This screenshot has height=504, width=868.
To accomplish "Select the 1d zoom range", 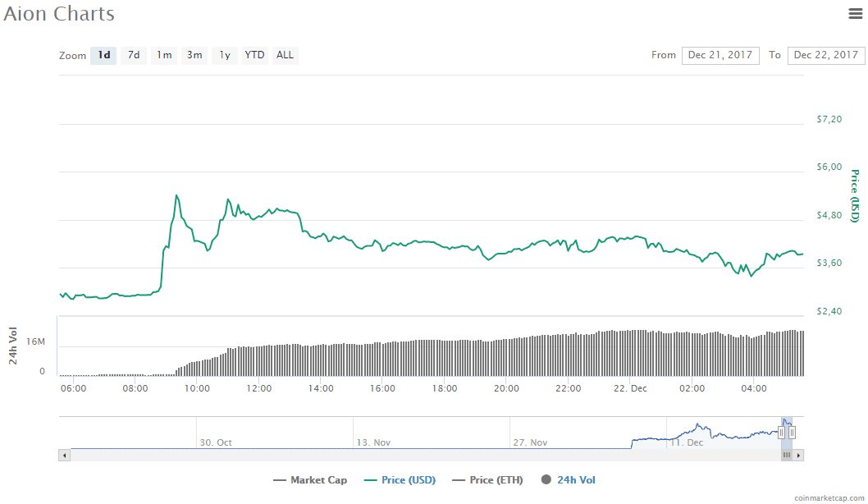I will click(x=103, y=55).
